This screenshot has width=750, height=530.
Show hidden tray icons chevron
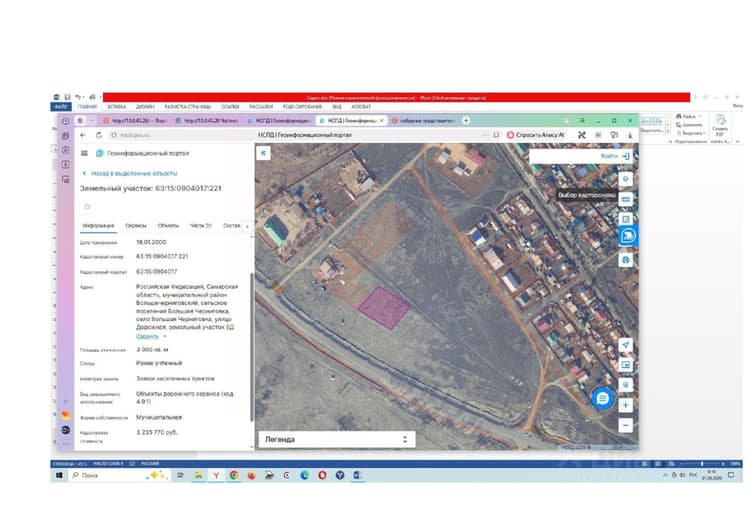tap(665, 475)
